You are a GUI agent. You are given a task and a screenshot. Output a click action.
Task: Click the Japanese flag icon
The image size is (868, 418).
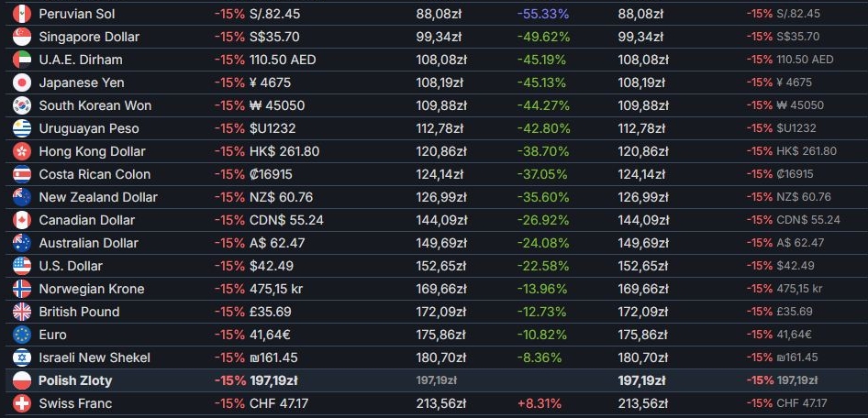click(x=23, y=82)
